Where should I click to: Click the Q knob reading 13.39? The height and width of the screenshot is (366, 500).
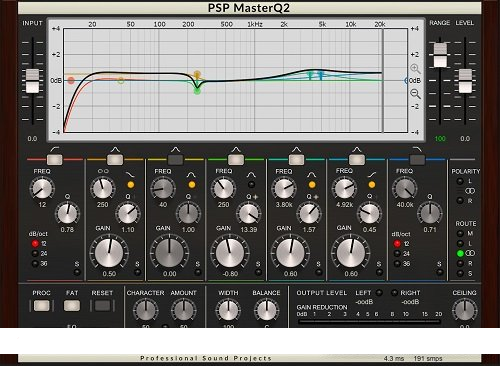(x=249, y=213)
